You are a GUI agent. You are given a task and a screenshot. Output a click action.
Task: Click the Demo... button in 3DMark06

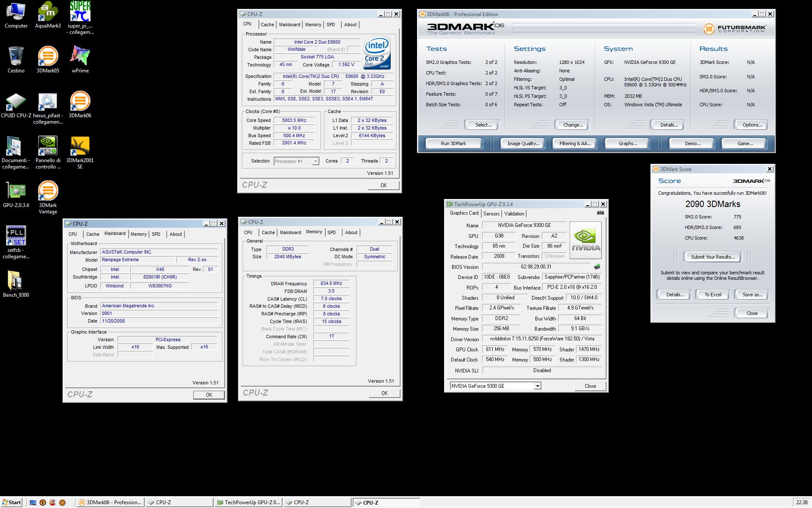tap(692, 144)
